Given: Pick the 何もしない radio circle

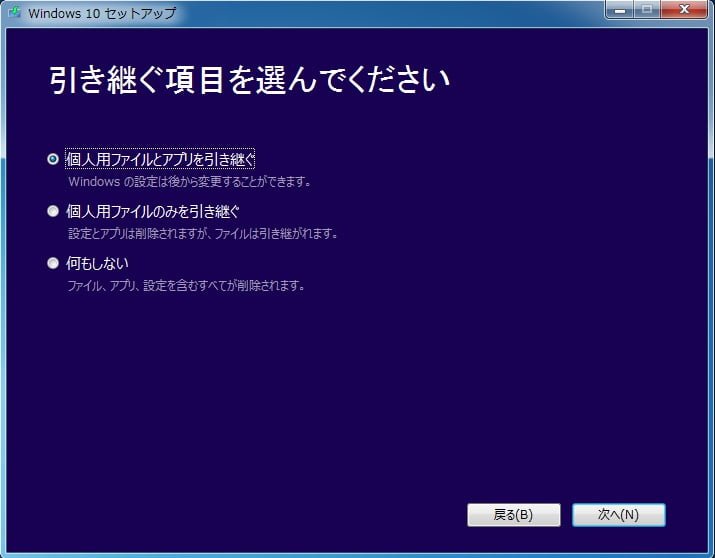Looking at the screenshot, I should coord(53,263).
